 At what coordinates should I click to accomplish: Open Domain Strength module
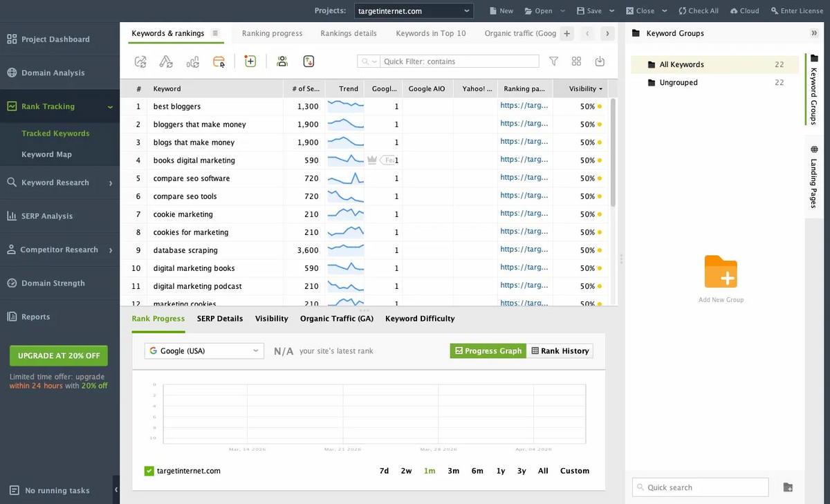coord(46,283)
